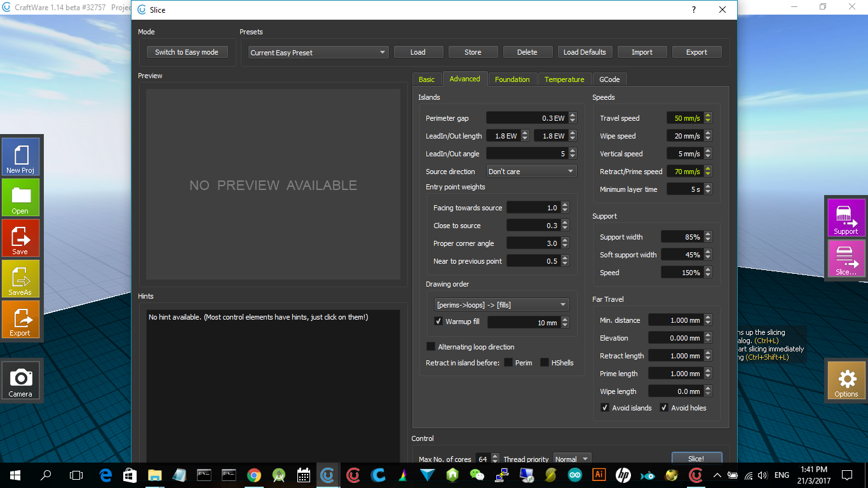Click the Load preset button
868x488 pixels.
[418, 52]
